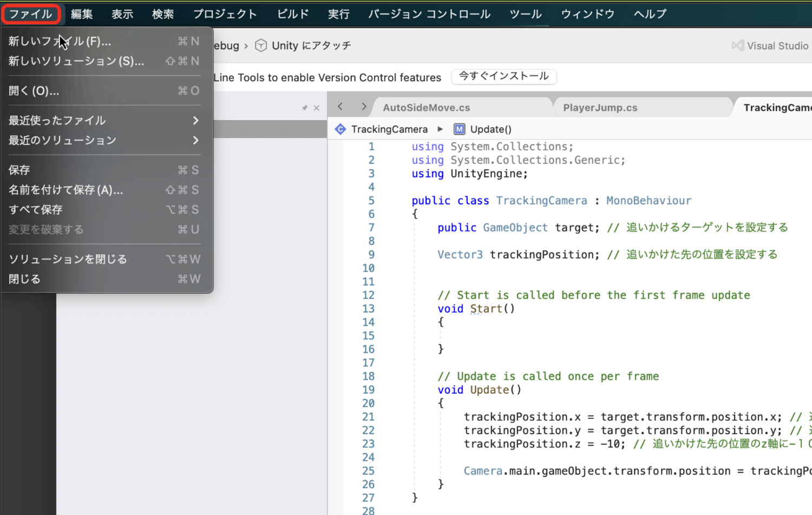Image resolution: width=812 pixels, height=515 pixels.
Task: Click 'trackingPosition.z' on line 23
Action: pyautogui.click(x=522, y=444)
